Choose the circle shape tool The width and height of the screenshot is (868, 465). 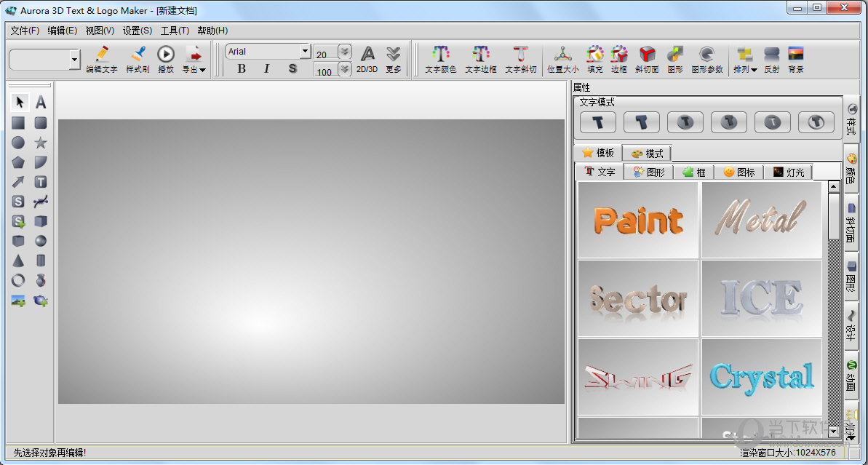click(x=18, y=143)
